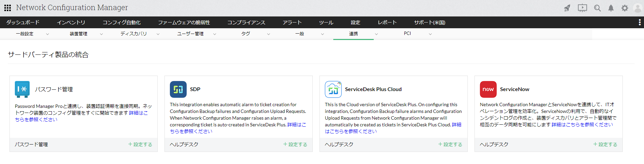Open search with the magnifier icon
This screenshot has width=644, height=164.
597,8
